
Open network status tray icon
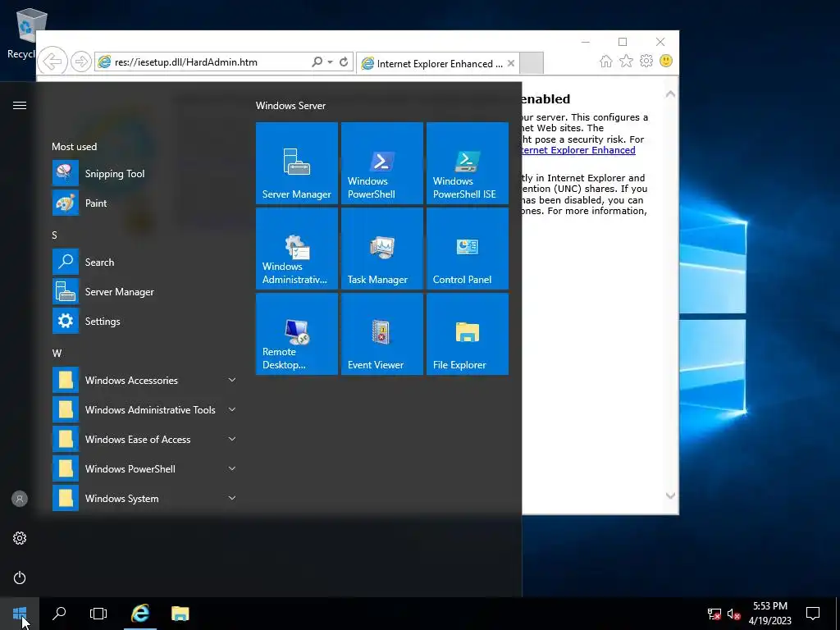714,614
